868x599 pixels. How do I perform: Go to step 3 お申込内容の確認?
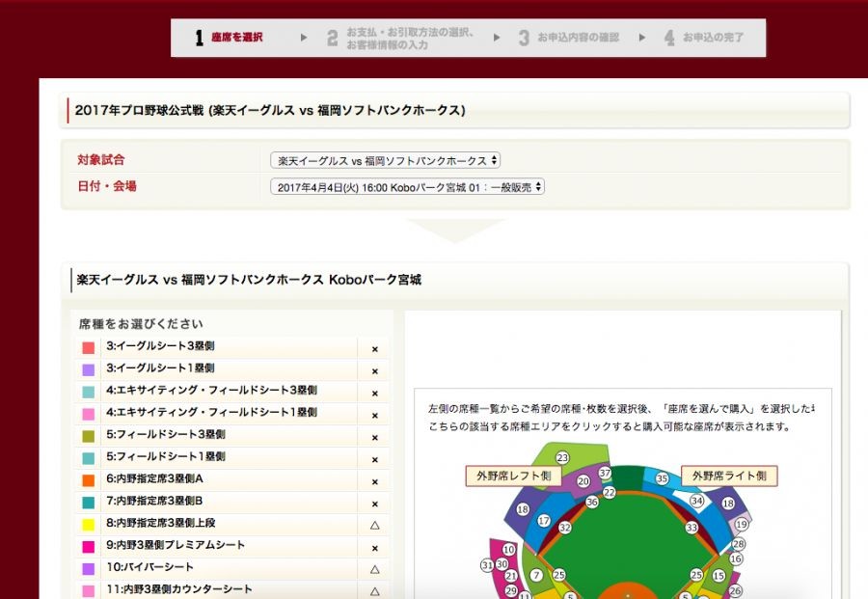pos(568,38)
